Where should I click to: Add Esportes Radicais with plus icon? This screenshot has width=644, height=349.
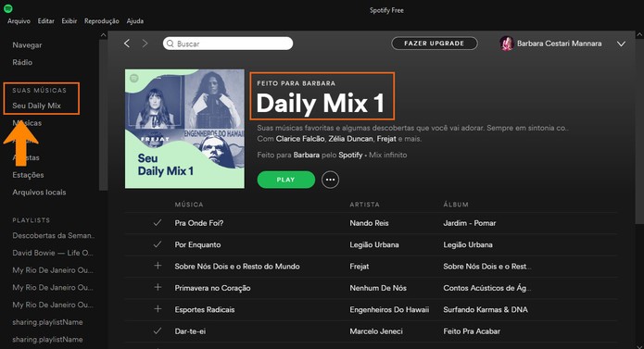(x=158, y=309)
